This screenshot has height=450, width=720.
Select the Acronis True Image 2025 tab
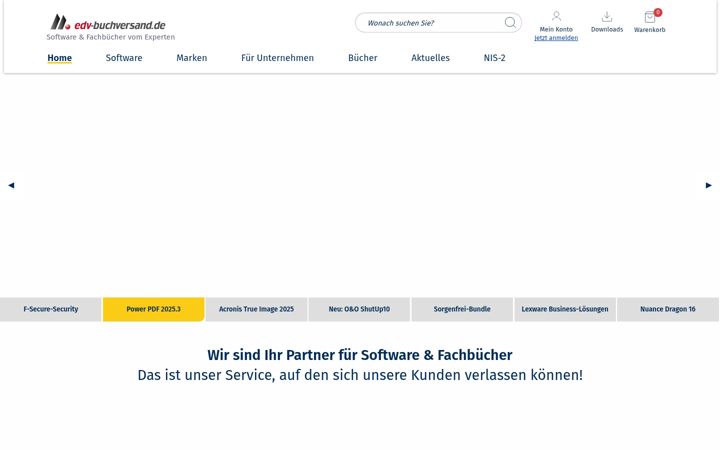256,309
